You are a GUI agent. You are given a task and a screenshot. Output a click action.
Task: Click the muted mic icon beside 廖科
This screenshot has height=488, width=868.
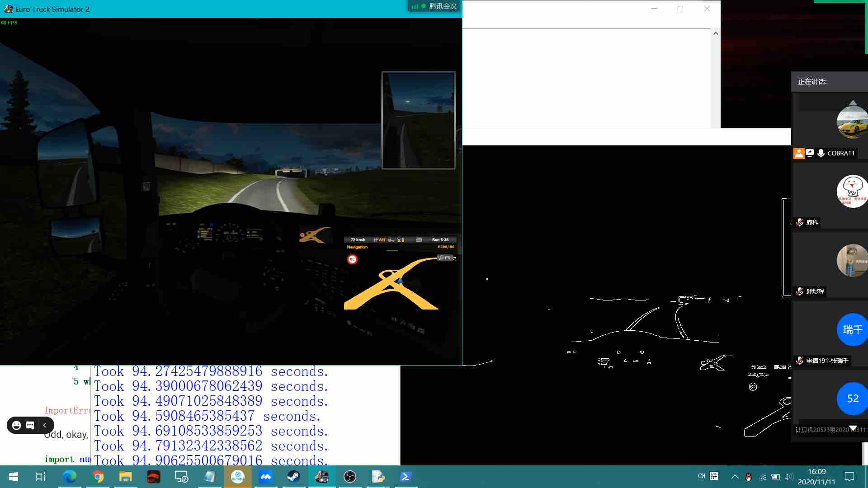(800, 222)
